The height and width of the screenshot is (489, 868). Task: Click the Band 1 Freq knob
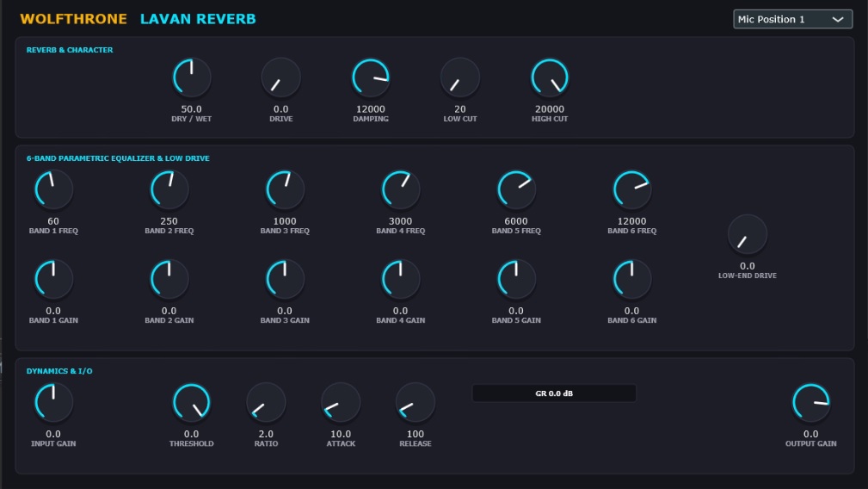(x=53, y=189)
